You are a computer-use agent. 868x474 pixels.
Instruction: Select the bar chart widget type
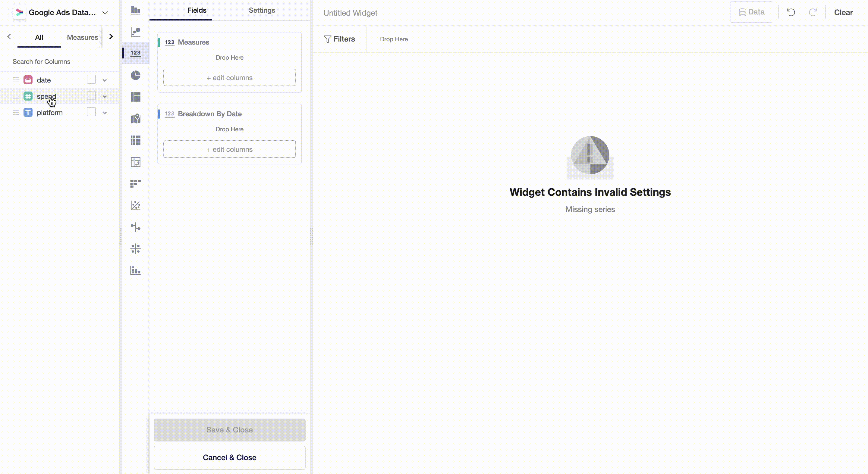(135, 10)
